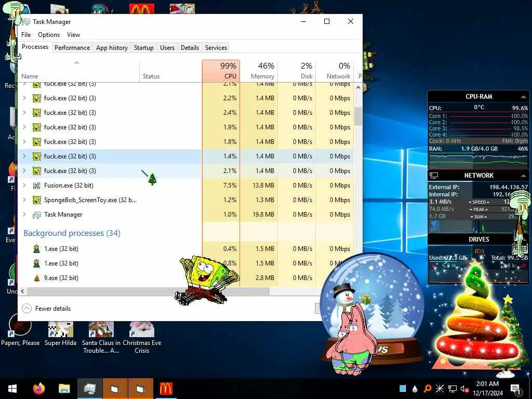Screen dimensions: 532x399
Task: Click the snowflake tray icon
Action: [440, 389]
